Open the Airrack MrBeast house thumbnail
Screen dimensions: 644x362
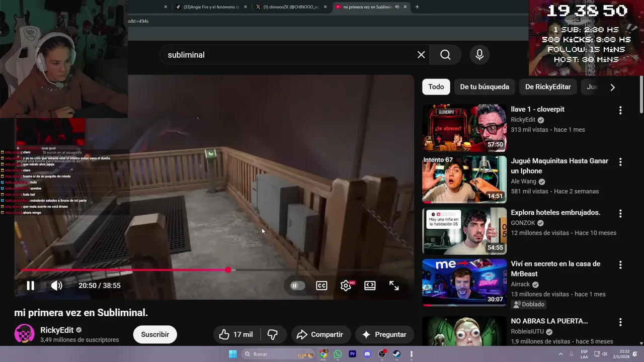464,283
